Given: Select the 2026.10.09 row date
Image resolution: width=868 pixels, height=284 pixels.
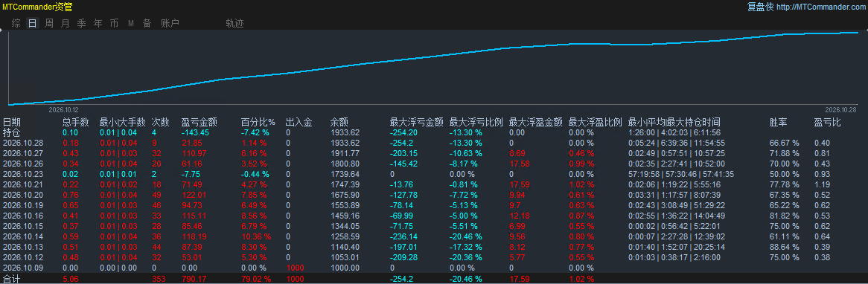Looking at the screenshot, I should click(22, 268).
